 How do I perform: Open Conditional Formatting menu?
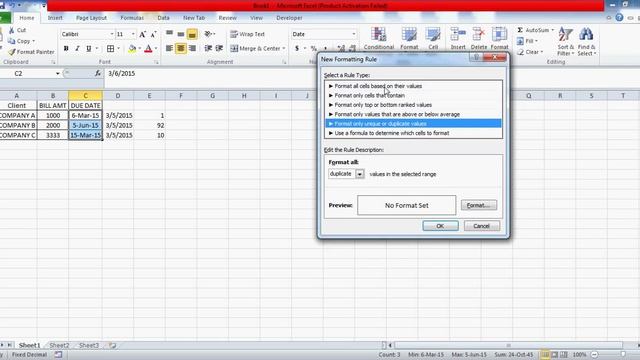pos(379,39)
